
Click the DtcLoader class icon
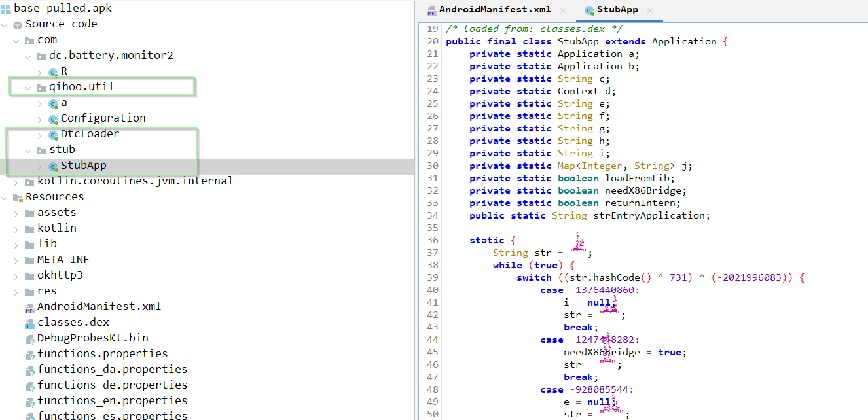pos(53,135)
